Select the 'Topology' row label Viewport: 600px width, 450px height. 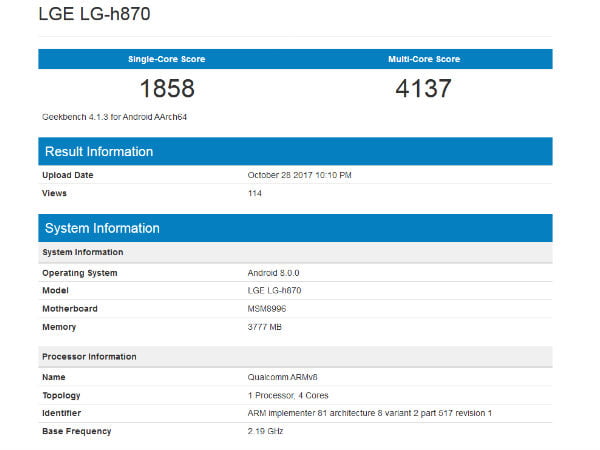click(x=61, y=395)
